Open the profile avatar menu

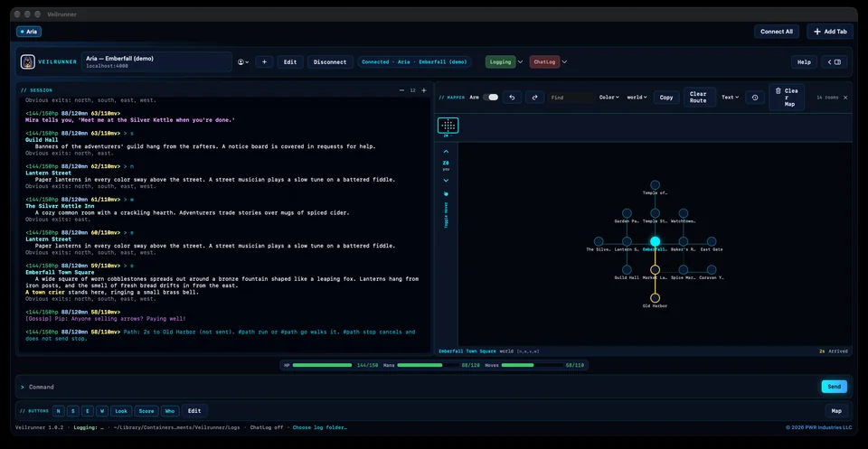(243, 62)
